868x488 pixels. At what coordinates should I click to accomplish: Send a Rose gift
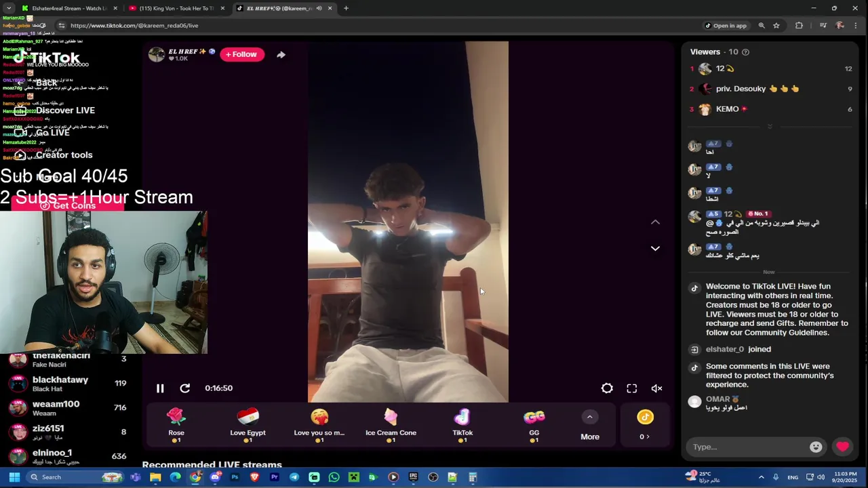tap(176, 426)
